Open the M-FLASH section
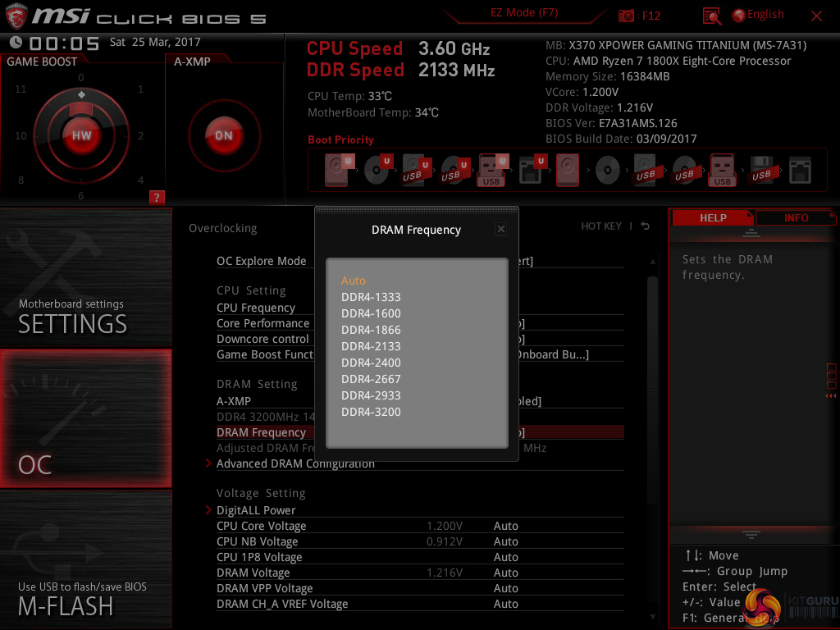The image size is (840, 630). pos(85,559)
